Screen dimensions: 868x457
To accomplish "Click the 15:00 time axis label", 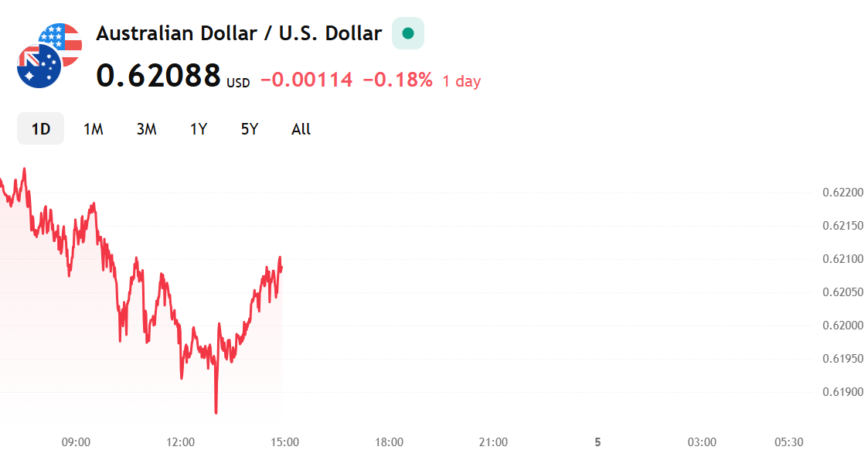I will tap(284, 442).
